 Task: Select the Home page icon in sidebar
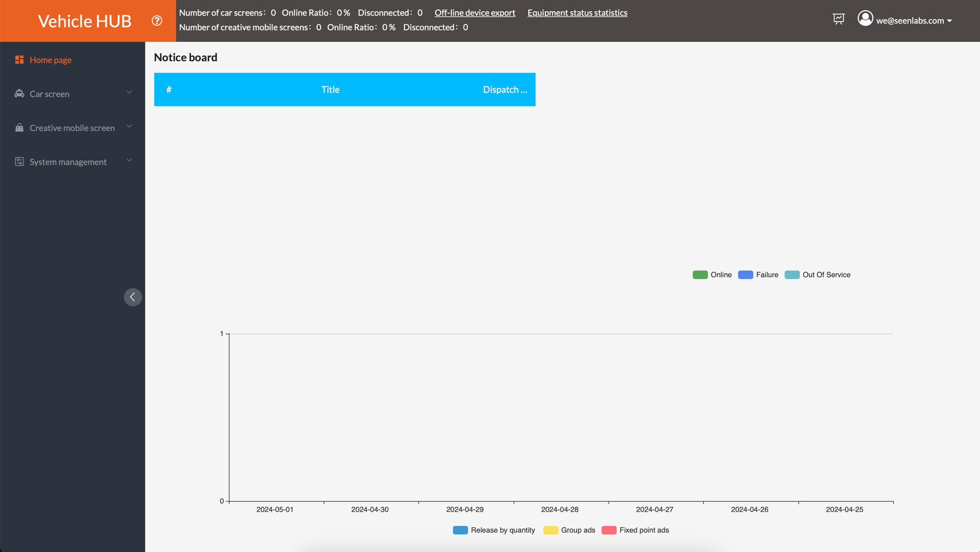[19, 59]
